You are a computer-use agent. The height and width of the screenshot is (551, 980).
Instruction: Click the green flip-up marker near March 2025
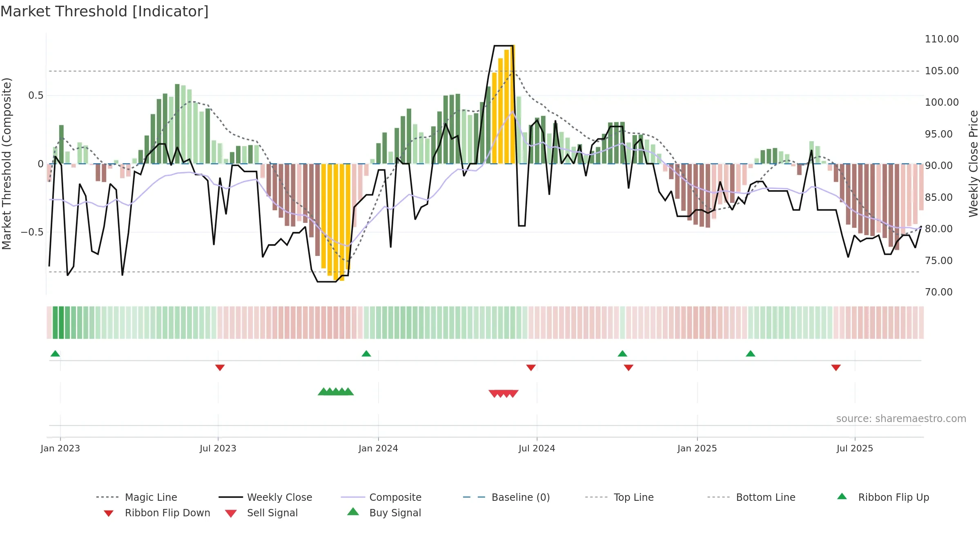[751, 353]
